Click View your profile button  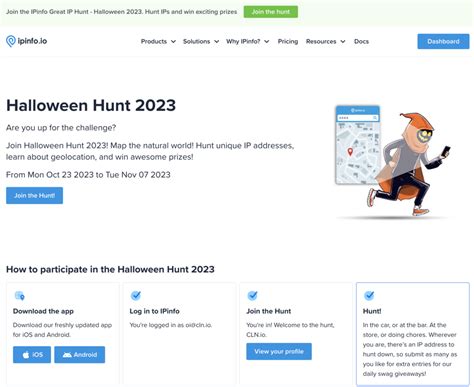(279, 351)
